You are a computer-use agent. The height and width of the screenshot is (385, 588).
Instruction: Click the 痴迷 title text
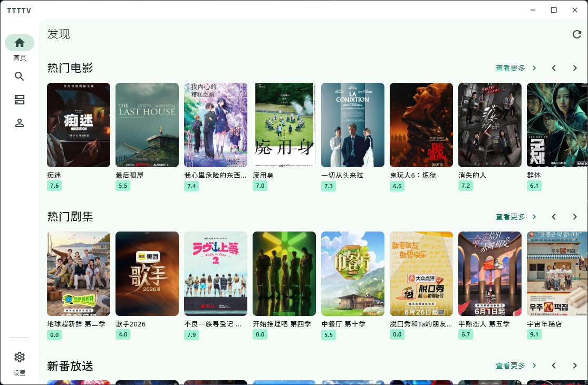tap(54, 175)
